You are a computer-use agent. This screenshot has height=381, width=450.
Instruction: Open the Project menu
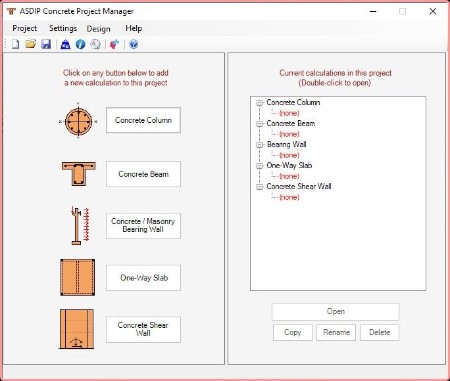point(25,28)
